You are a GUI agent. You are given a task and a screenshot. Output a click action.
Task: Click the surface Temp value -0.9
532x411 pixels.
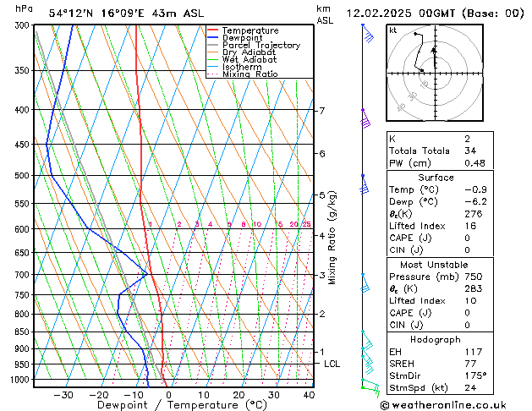475,190
